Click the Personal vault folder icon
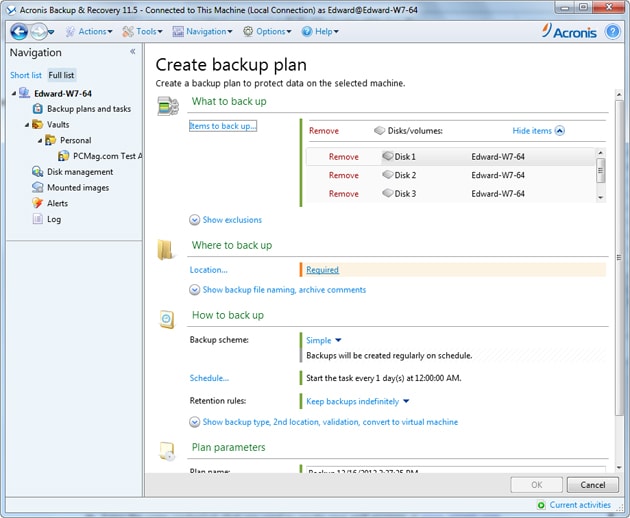Image resolution: width=630 pixels, height=518 pixels. point(51,140)
